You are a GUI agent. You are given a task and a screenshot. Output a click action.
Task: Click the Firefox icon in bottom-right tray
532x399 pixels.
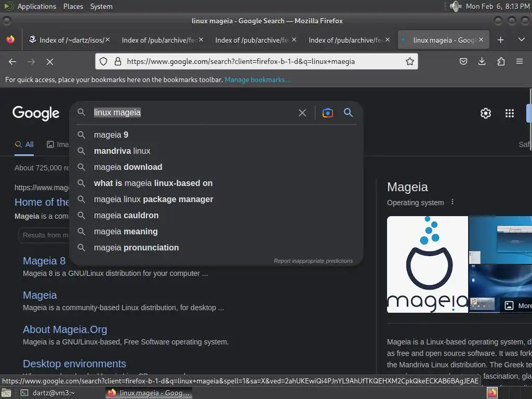pos(492,393)
